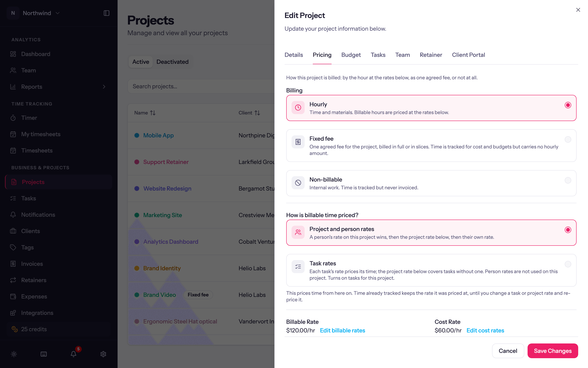Select Fixed fee billing option
This screenshot has width=588, height=368.
click(x=431, y=146)
